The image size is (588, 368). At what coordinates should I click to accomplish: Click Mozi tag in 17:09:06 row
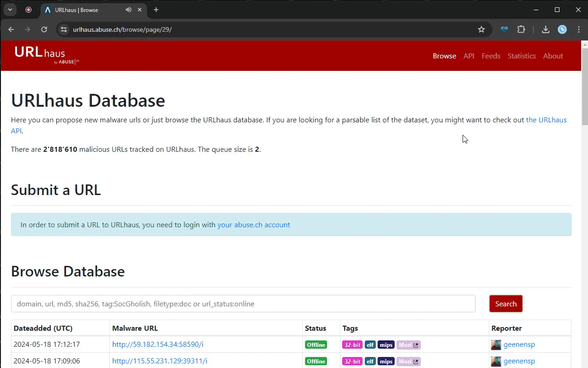(408, 361)
